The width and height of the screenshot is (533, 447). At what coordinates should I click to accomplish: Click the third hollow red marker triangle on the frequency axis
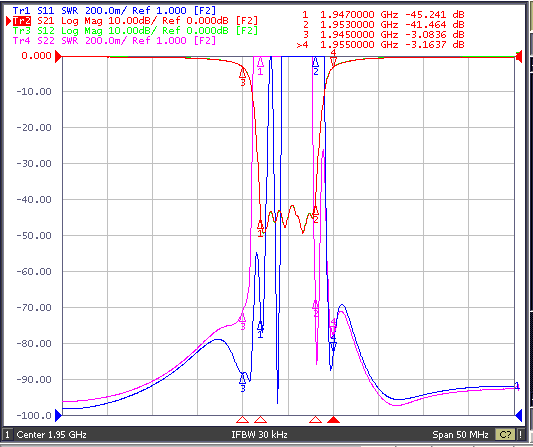[315, 419]
